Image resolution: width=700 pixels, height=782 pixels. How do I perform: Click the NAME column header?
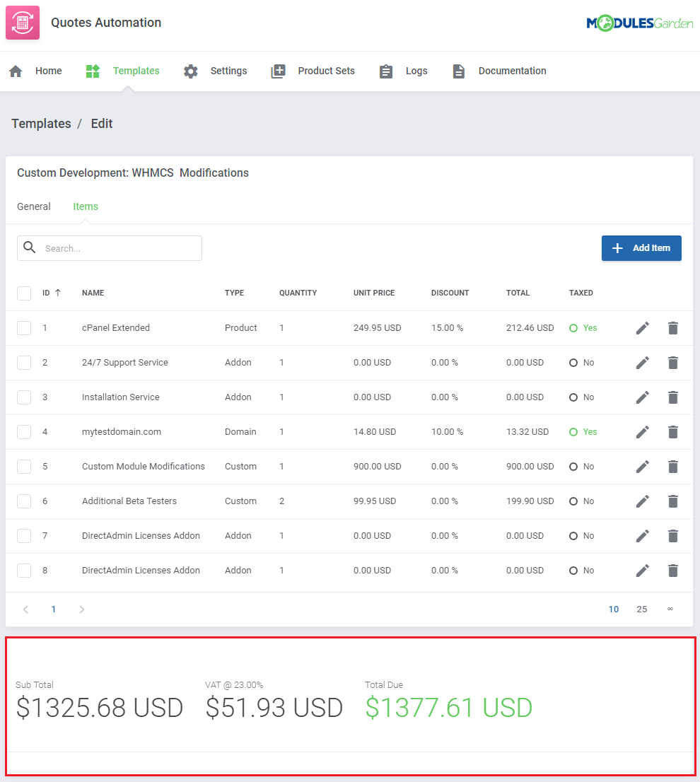click(x=93, y=293)
